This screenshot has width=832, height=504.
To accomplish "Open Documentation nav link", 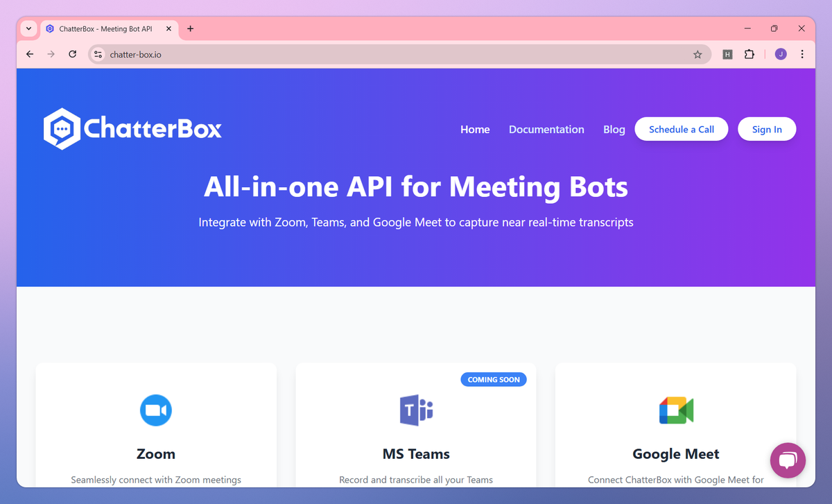I will pyautogui.click(x=546, y=130).
